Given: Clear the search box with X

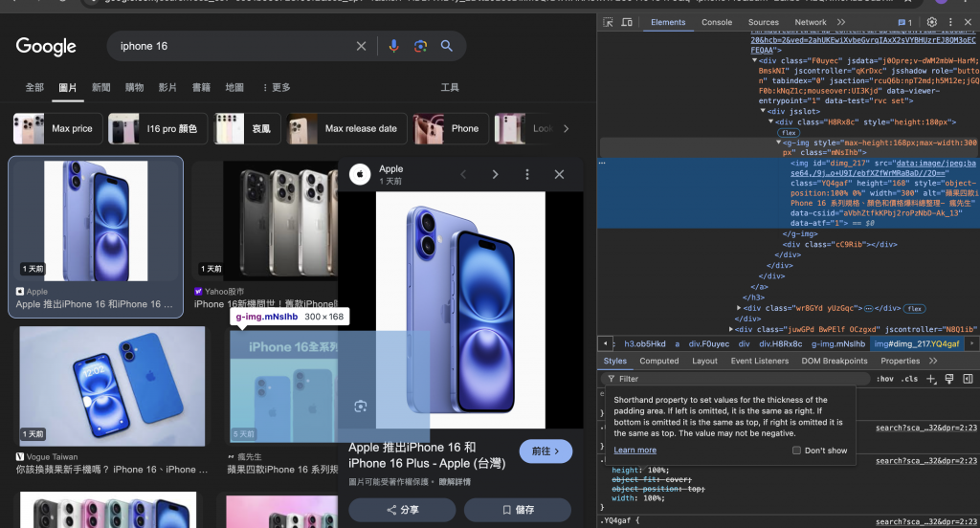Looking at the screenshot, I should [x=361, y=46].
